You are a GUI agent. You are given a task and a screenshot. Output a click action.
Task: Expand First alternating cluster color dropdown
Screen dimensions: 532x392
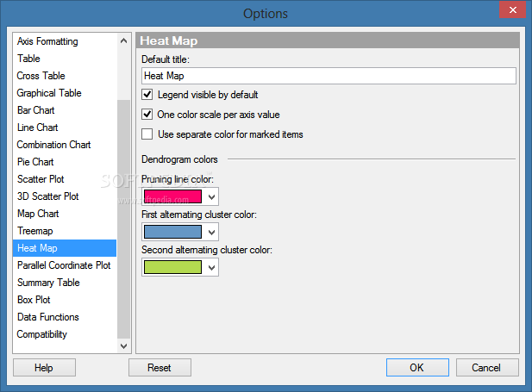tap(211, 232)
